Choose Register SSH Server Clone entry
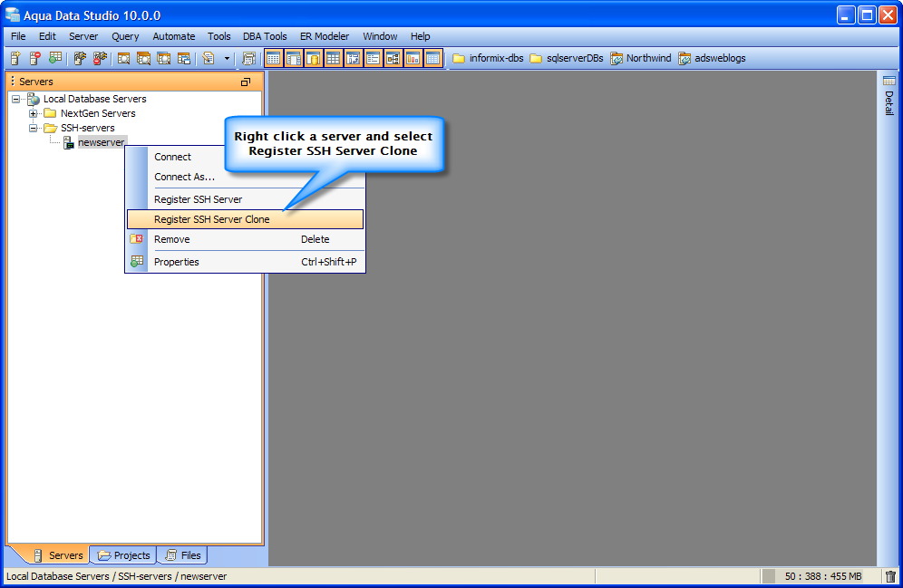 (246, 219)
